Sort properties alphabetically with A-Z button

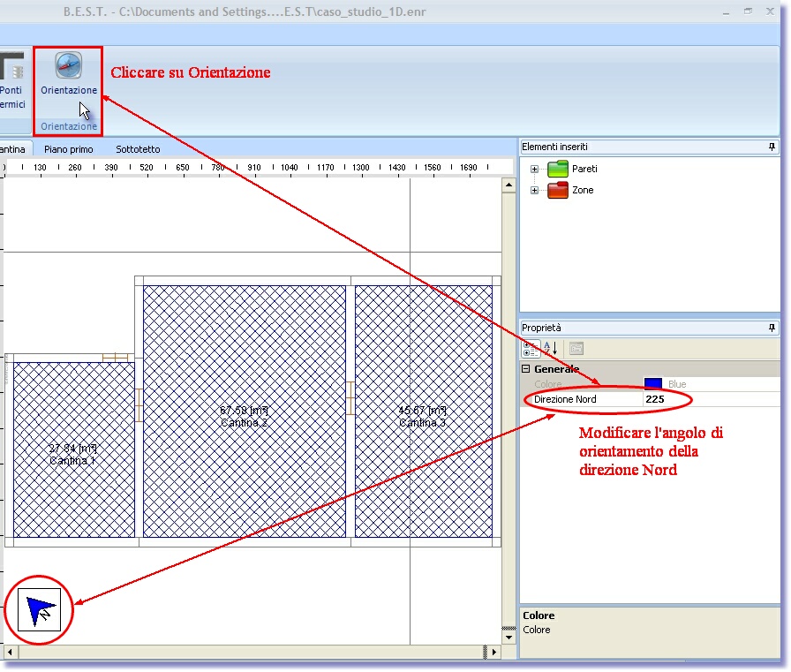[x=548, y=348]
